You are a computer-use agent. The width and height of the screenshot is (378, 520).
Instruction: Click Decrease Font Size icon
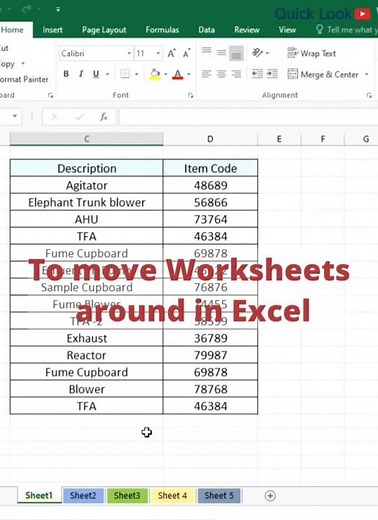186,53
